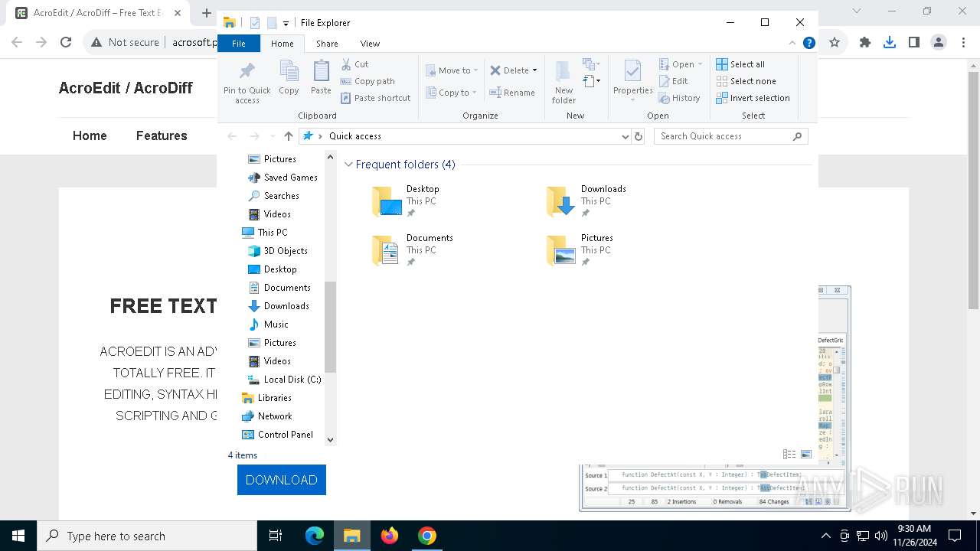Image resolution: width=980 pixels, height=551 pixels.
Task: Open History from the ribbon
Action: tap(679, 98)
